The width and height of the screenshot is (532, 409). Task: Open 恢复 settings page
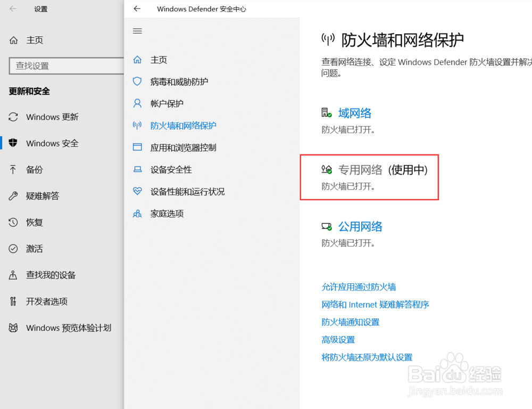click(35, 222)
